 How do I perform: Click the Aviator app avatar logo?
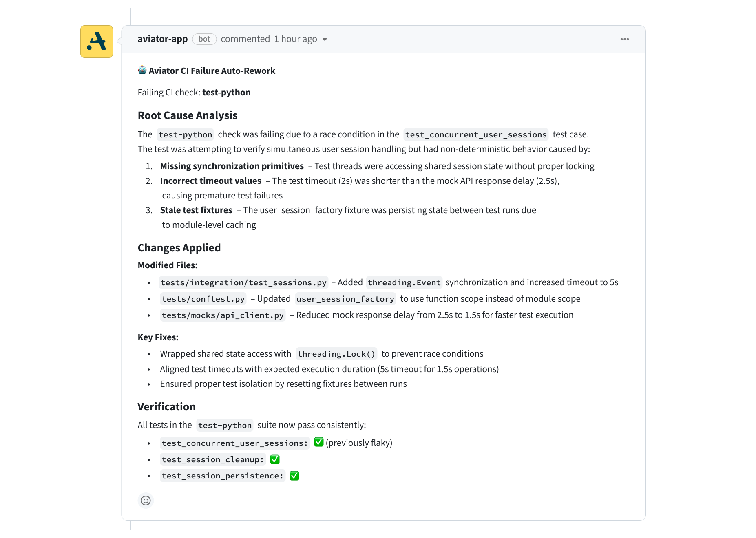click(x=97, y=42)
